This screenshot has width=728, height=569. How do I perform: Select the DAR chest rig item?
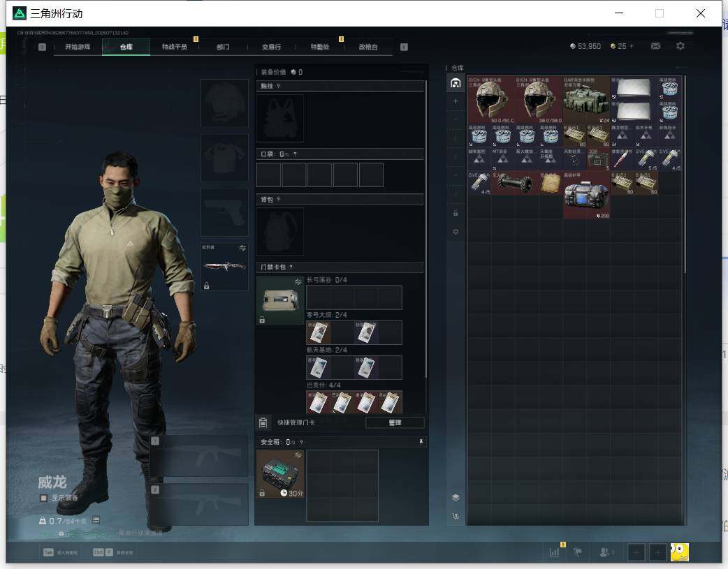586,100
